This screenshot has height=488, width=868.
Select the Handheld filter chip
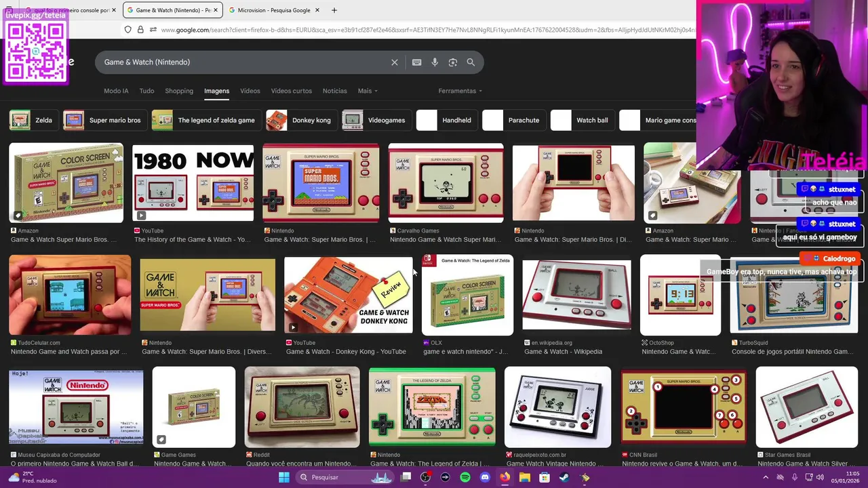[x=446, y=120]
